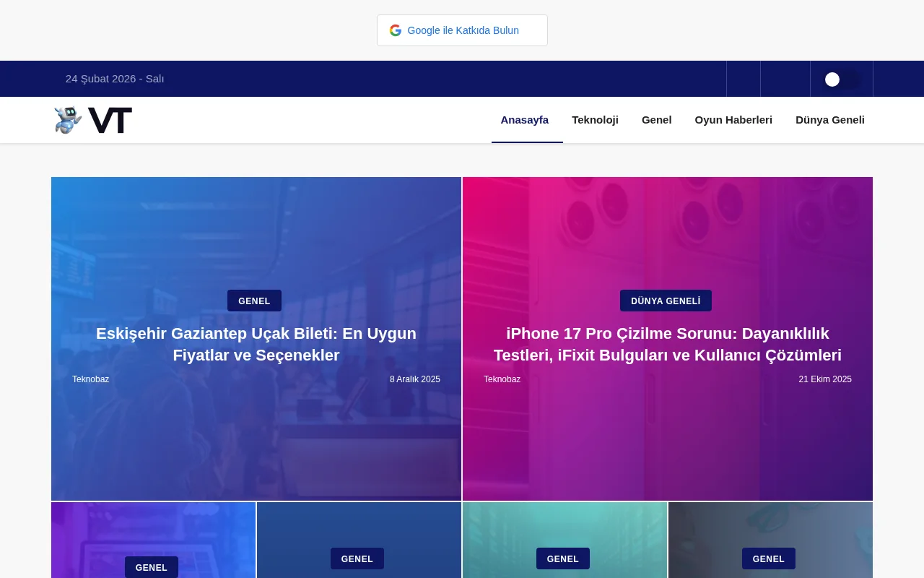Click the VT logo text in header
Screen dimensions: 924x578
click(111, 120)
